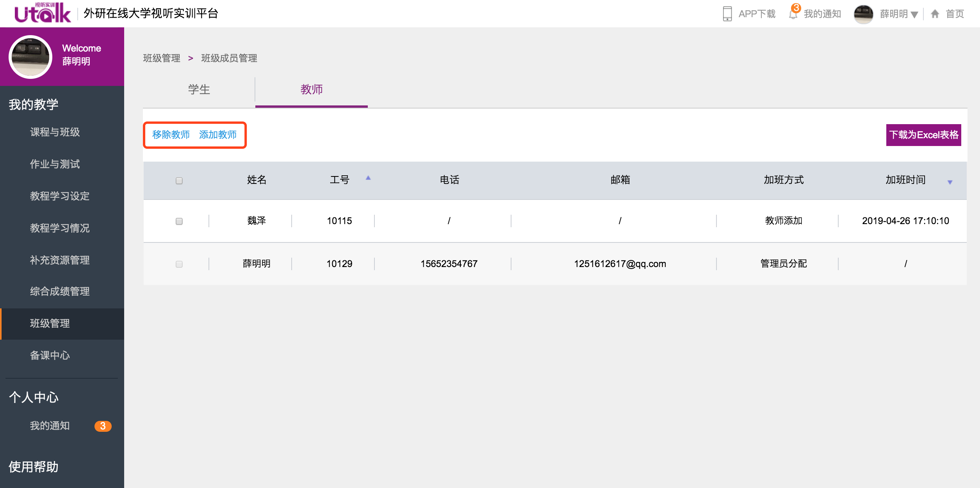Check the box for teacher 薛明明
The image size is (980, 488).
(179, 264)
